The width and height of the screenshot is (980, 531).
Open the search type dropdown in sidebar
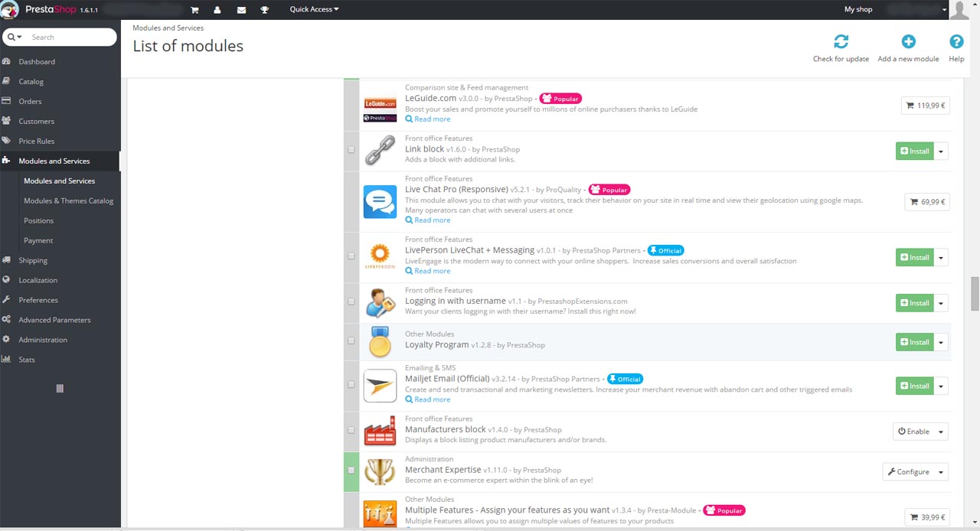coord(15,37)
